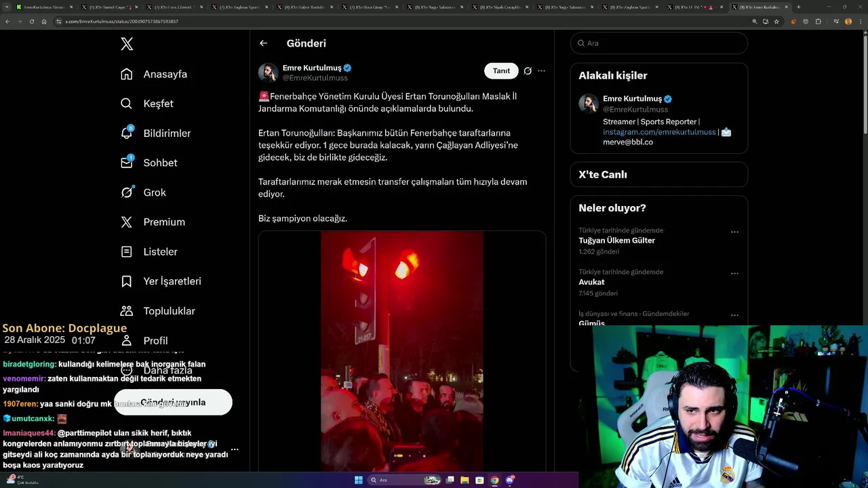868x488 pixels.
Task: Open more options for Avukat trend
Action: tap(734, 274)
